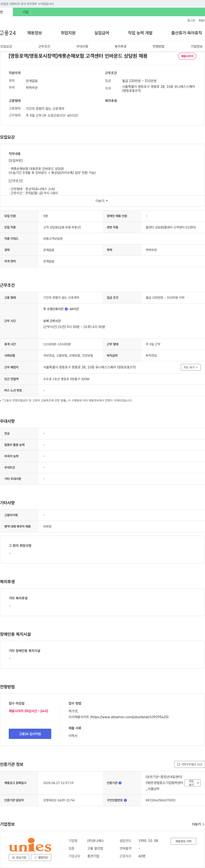Report false ad via 거짓구인광고 신고
The image size is (205, 868).
[x=189, y=764]
